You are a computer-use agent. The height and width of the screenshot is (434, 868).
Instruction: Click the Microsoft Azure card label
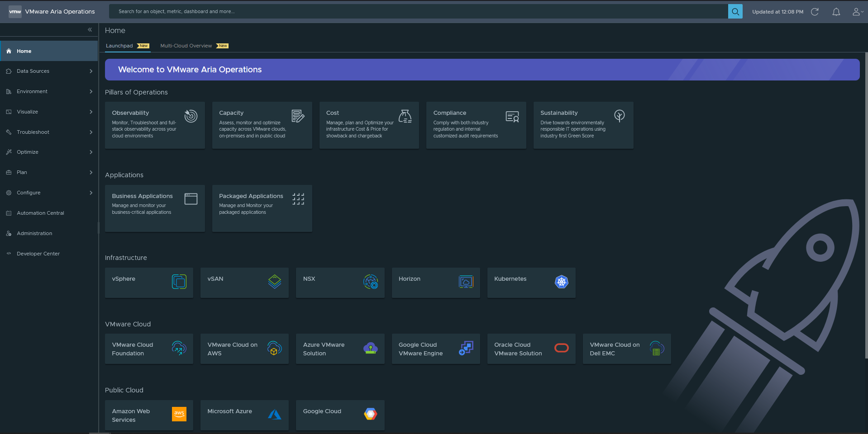coord(229,411)
